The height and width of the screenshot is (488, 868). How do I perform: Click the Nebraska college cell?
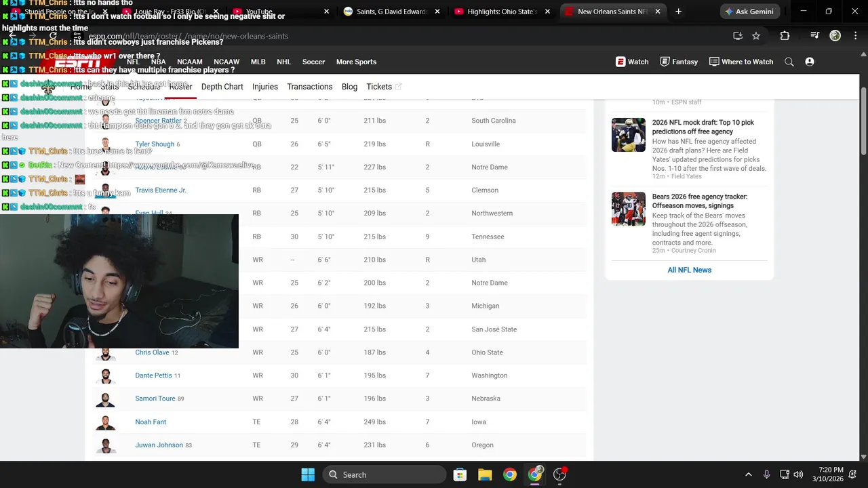(x=486, y=399)
